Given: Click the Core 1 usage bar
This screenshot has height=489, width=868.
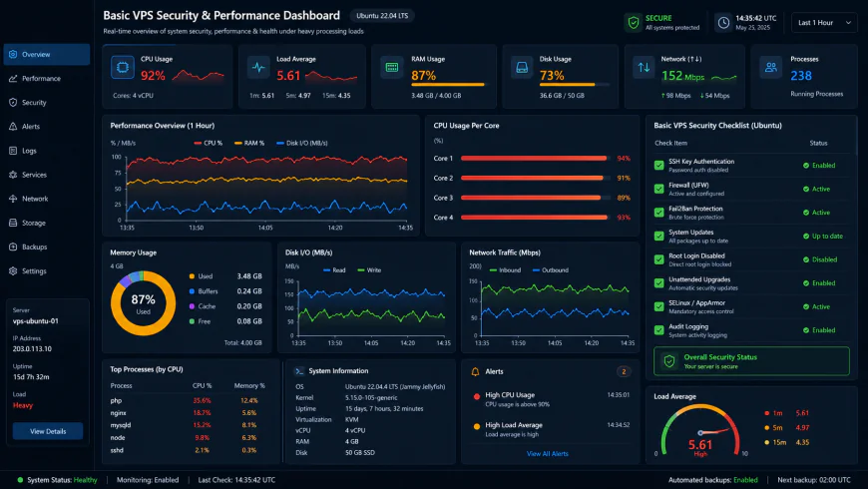Looking at the screenshot, I should pos(536,159).
